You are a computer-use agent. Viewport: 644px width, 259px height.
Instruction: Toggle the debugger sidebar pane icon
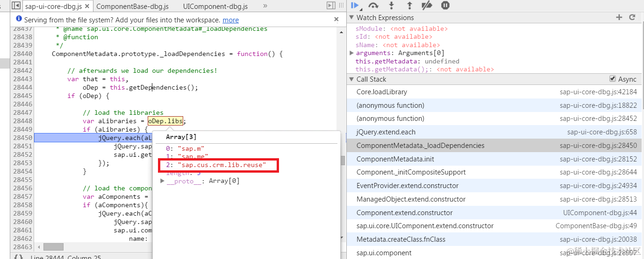point(331,6)
